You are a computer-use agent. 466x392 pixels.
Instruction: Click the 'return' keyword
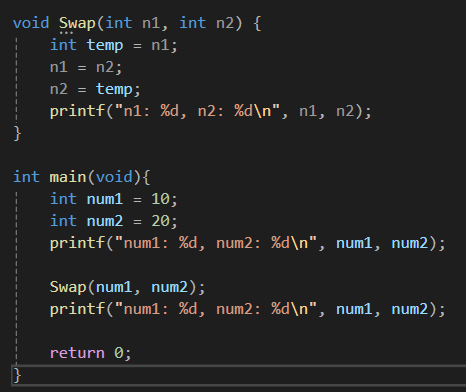[x=77, y=353]
